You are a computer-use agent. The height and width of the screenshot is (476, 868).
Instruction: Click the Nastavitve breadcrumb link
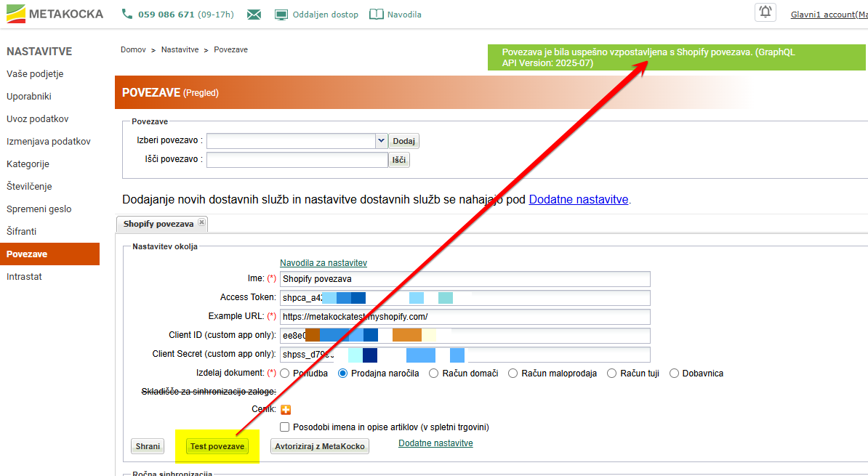pos(180,50)
